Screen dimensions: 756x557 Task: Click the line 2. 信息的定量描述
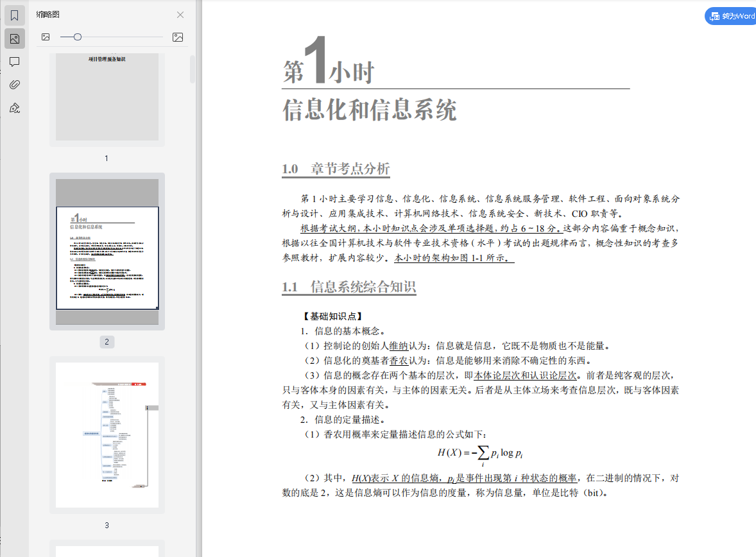point(342,420)
